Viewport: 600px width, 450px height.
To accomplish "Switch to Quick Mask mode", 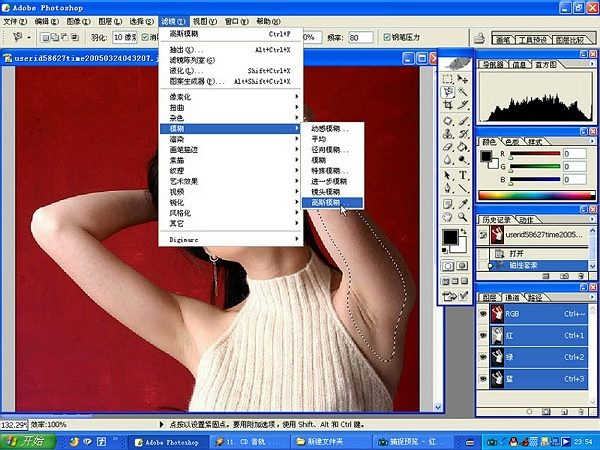I will 462,266.
